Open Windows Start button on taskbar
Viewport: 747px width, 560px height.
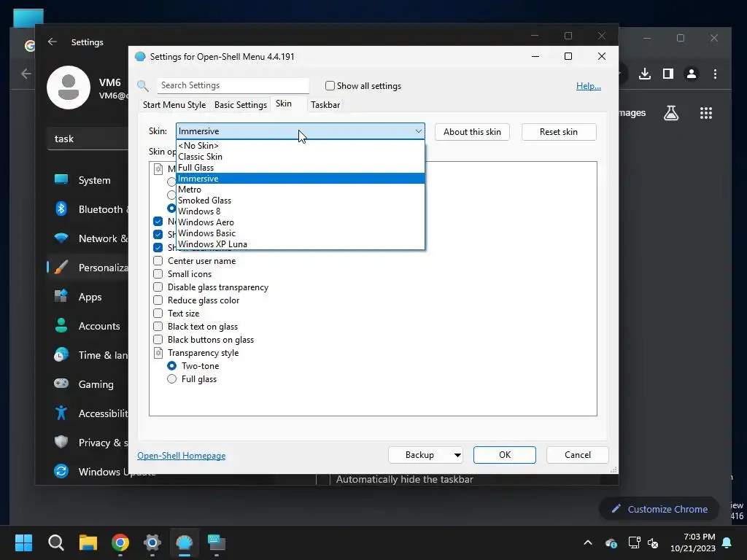point(23,542)
